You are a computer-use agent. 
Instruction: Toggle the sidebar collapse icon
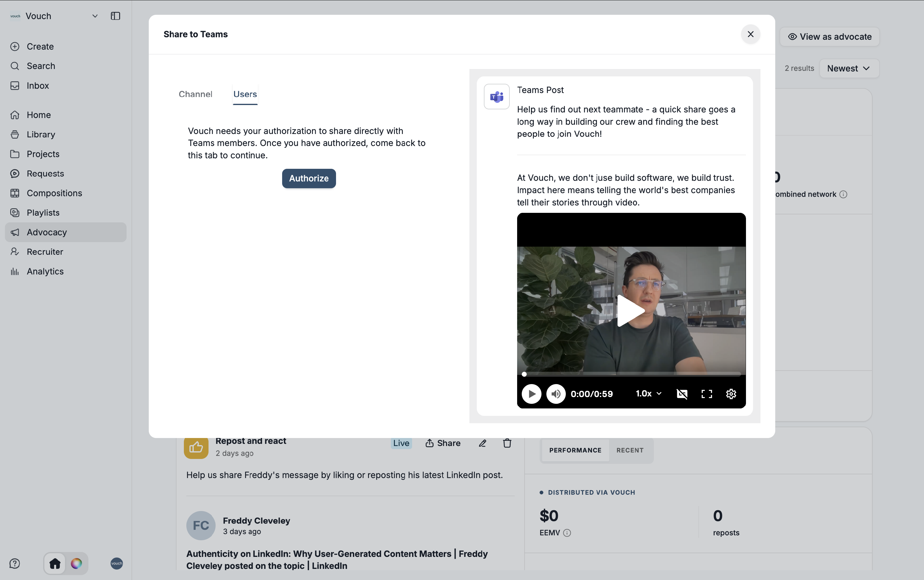(x=115, y=16)
